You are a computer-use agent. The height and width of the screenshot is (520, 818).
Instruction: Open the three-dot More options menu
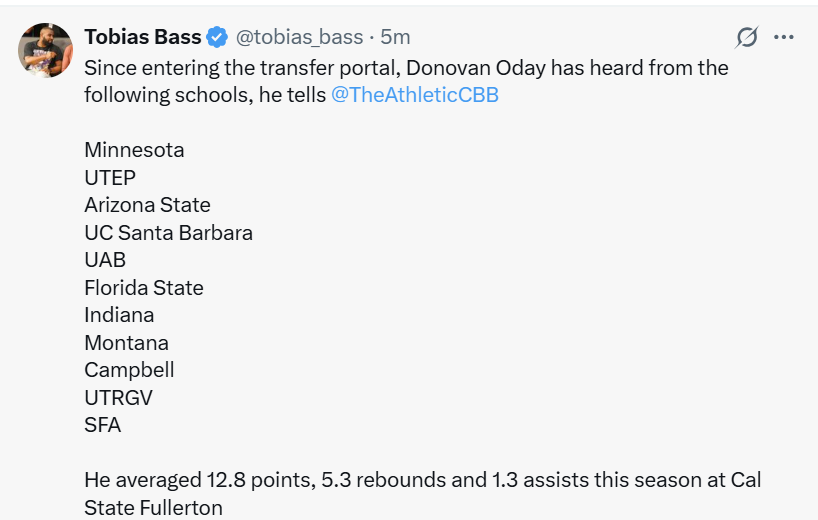click(x=784, y=38)
